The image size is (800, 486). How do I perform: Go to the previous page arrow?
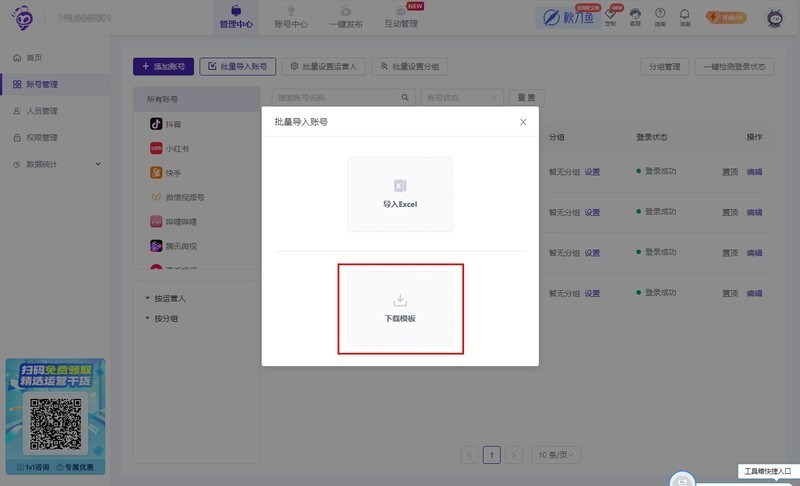click(469, 455)
